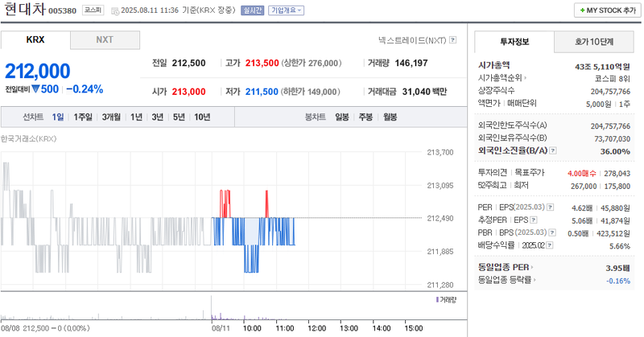Click the target price 278,043
This screenshot has height=337, width=644.
coord(617,174)
